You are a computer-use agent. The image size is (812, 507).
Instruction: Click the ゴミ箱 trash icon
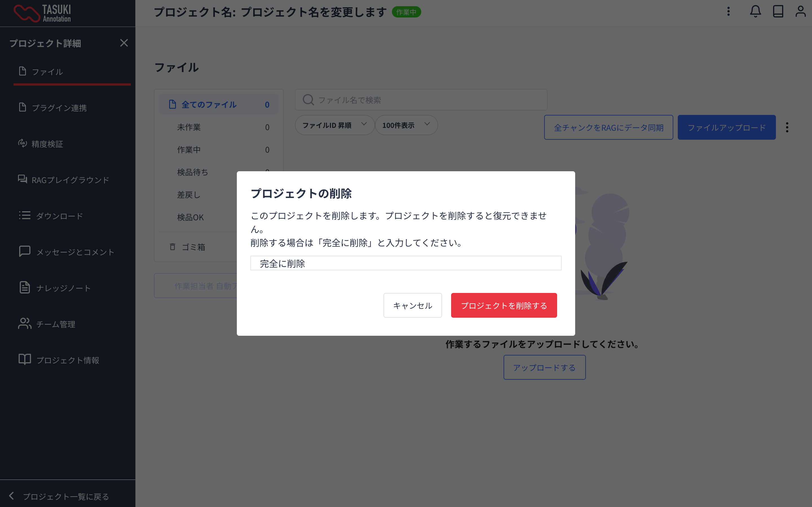[x=173, y=247]
